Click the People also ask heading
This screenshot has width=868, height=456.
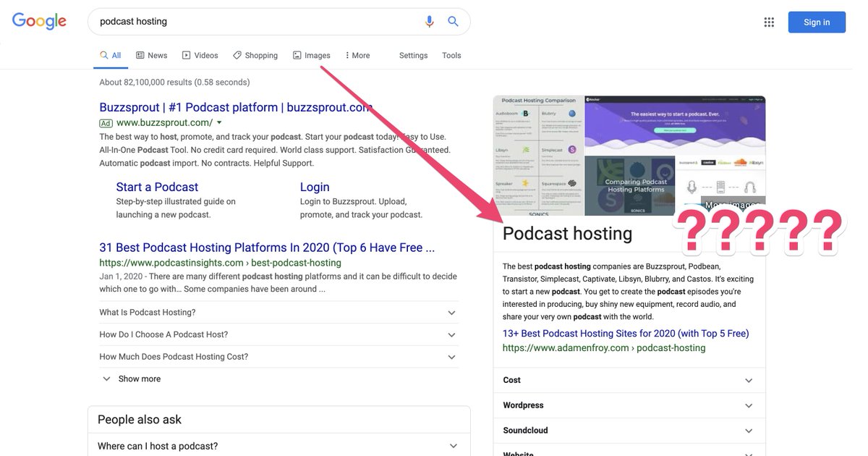point(140,420)
